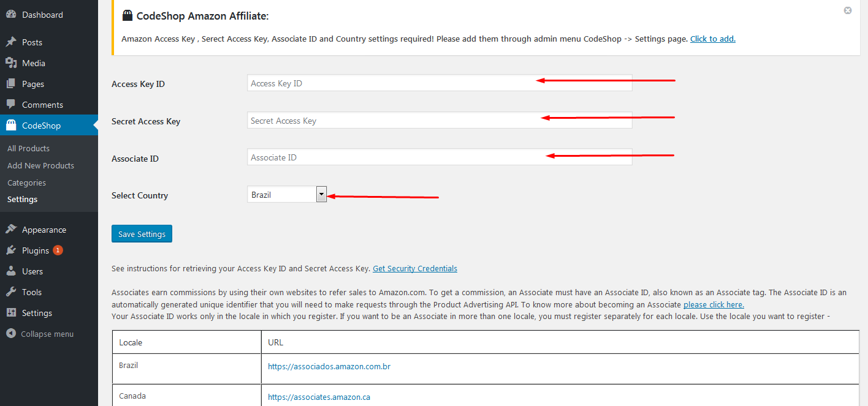The width and height of the screenshot is (868, 406).
Task: Focus the Secret Access Key field
Action: 440,121
